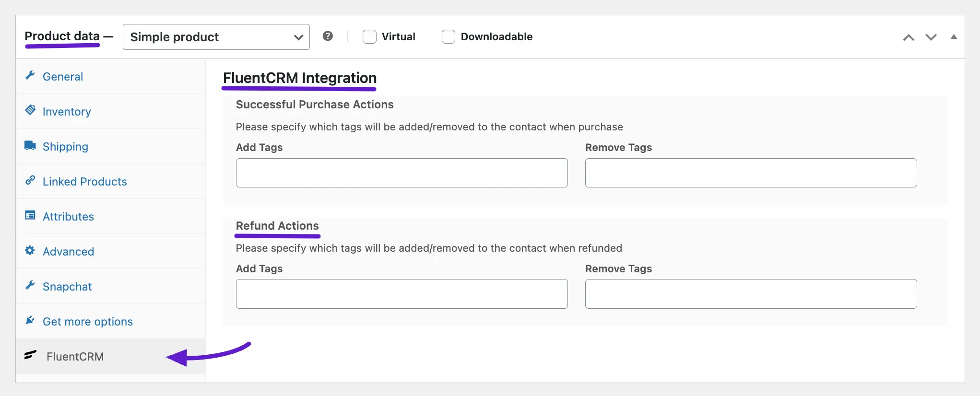Screen dimensions: 980x396
Task: Open the Snapchat tab
Action: click(x=111, y=287)
